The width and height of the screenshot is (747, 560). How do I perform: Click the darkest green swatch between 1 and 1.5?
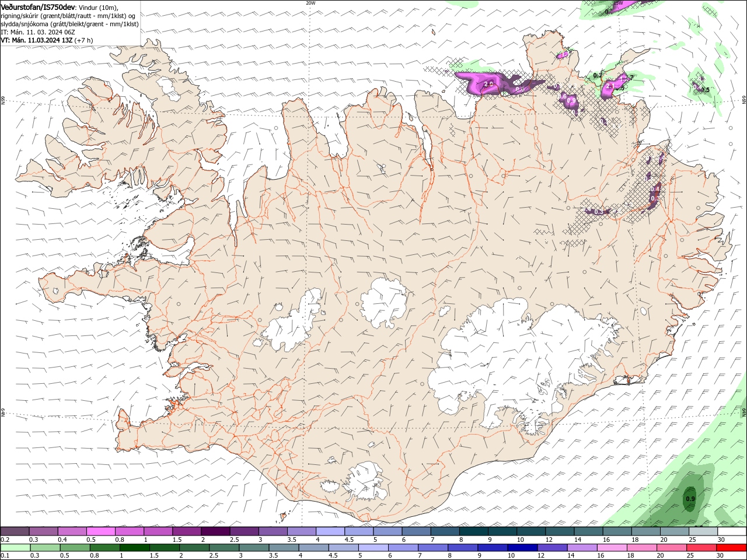pos(134,548)
